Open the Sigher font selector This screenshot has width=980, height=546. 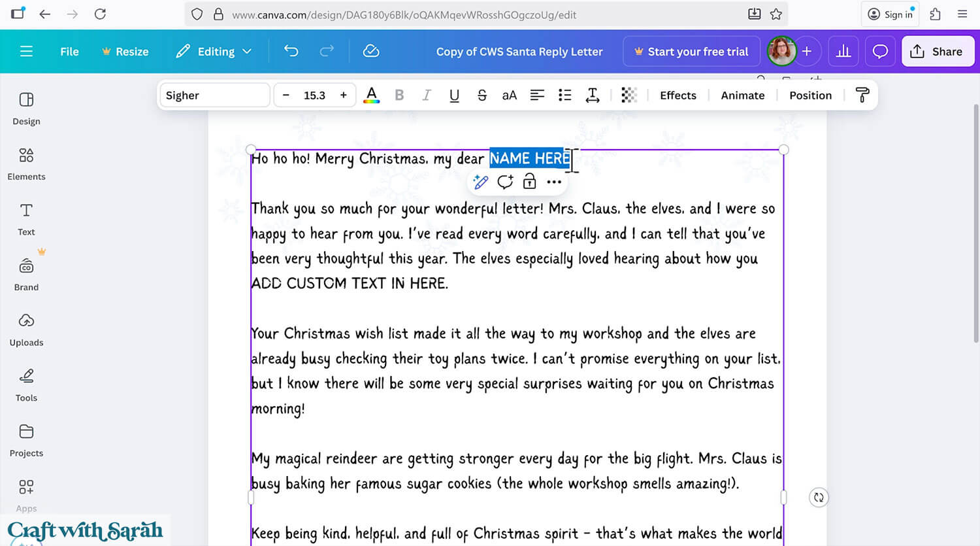[x=214, y=95]
